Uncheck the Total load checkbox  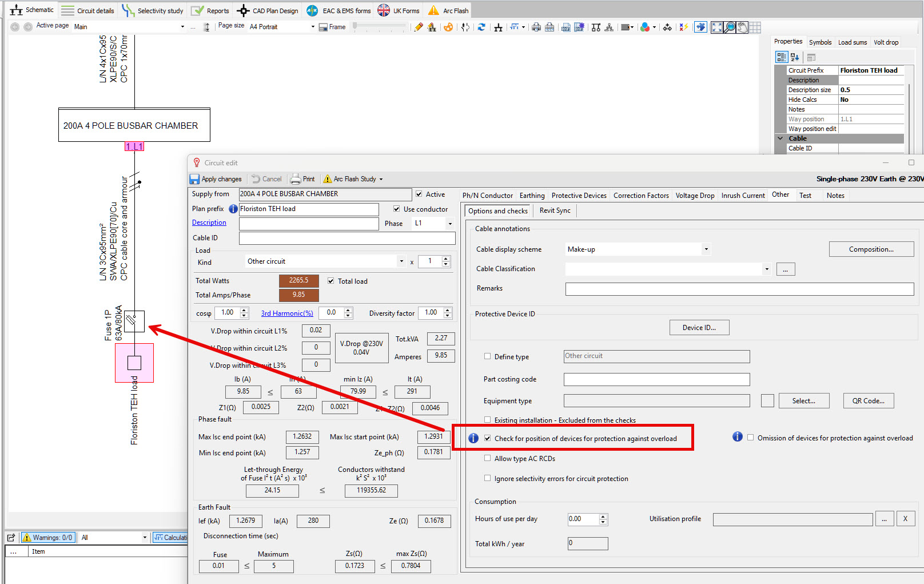(x=331, y=281)
